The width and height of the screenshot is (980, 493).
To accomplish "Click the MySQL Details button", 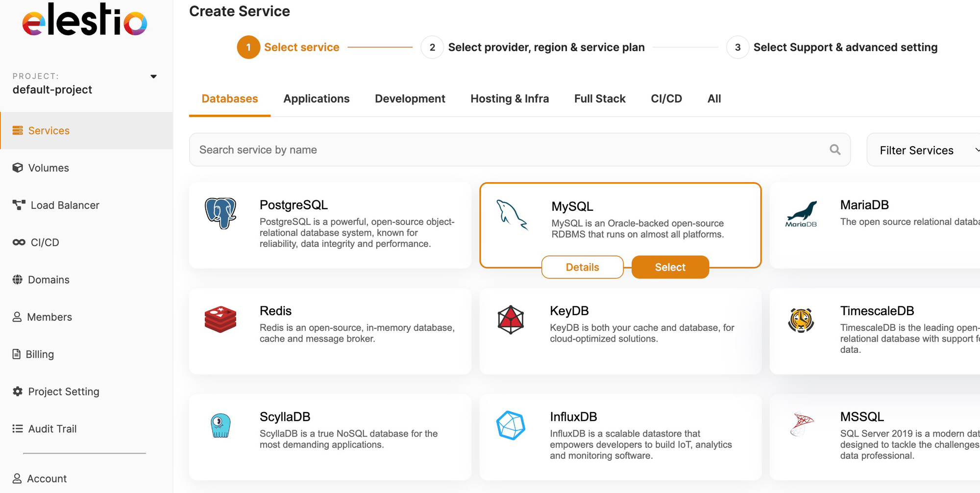I will 583,267.
